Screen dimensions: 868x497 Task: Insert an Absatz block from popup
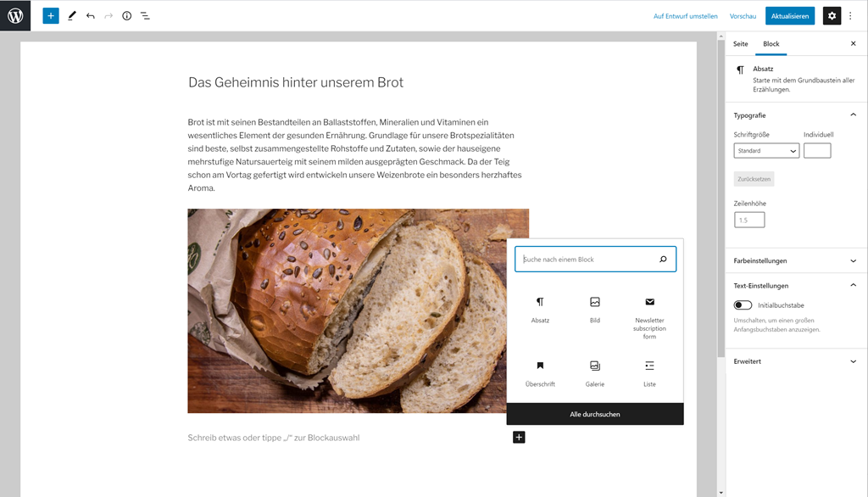pyautogui.click(x=540, y=310)
